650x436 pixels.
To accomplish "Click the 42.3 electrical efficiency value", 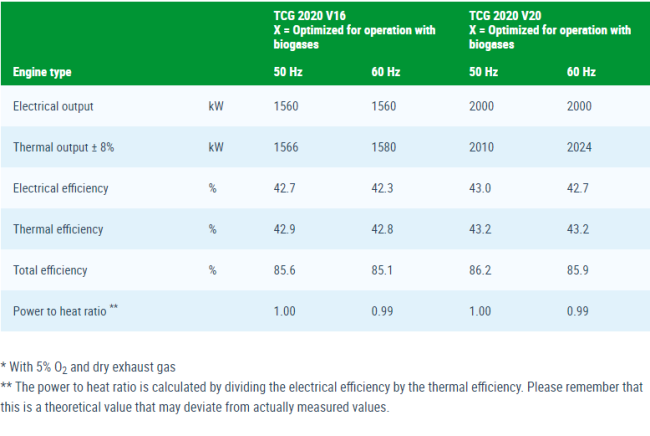I will (x=382, y=188).
